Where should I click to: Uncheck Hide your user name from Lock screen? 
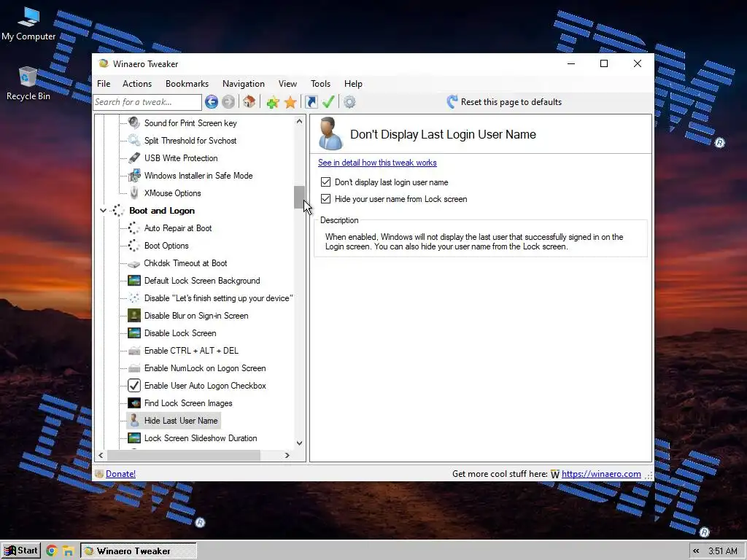[326, 199]
